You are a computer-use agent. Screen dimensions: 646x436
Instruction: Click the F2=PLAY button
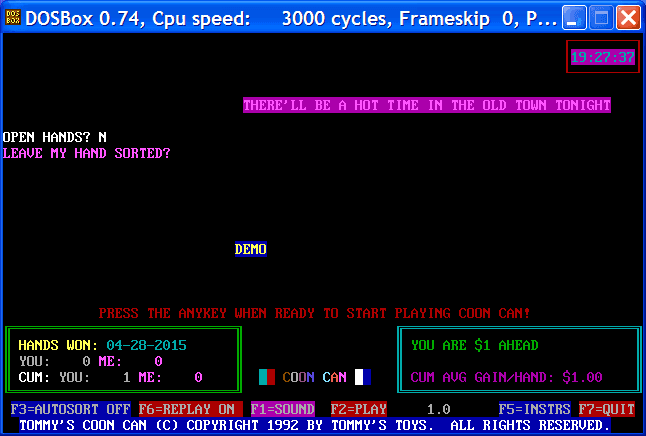click(x=358, y=409)
